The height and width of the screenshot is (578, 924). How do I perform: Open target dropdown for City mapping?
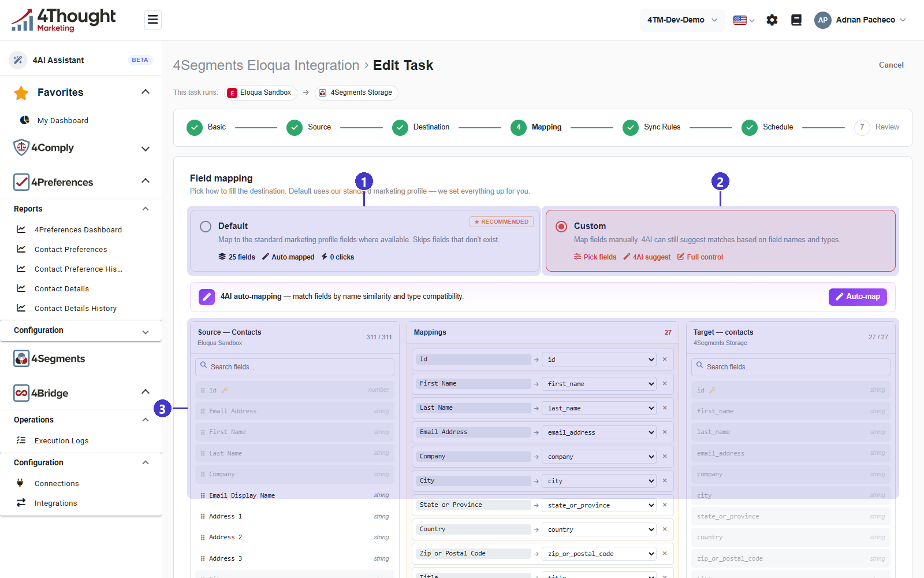pos(599,481)
